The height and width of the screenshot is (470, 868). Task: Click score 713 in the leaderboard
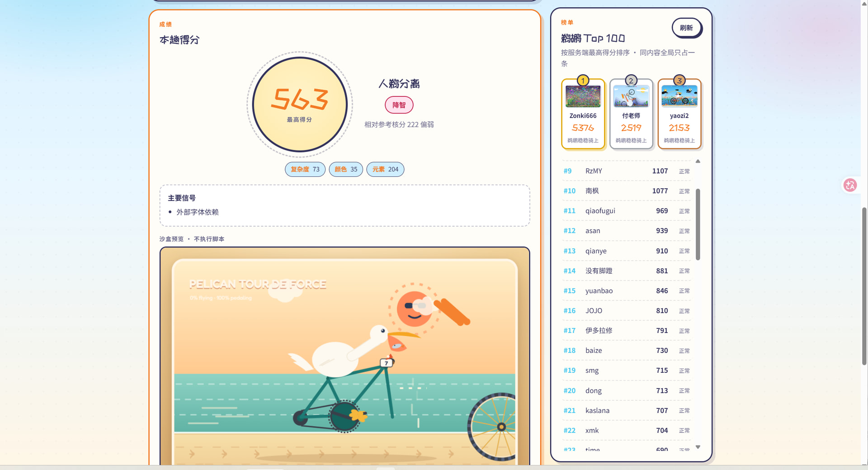[662, 391]
